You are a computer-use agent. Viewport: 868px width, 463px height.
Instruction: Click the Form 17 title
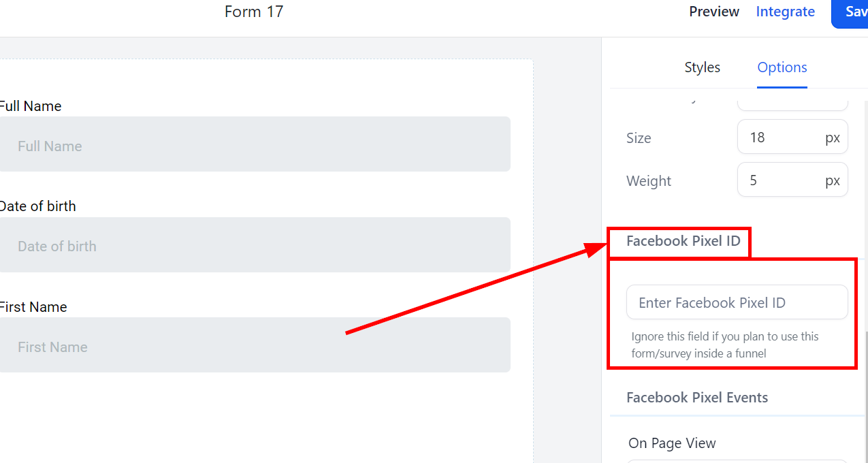[254, 12]
